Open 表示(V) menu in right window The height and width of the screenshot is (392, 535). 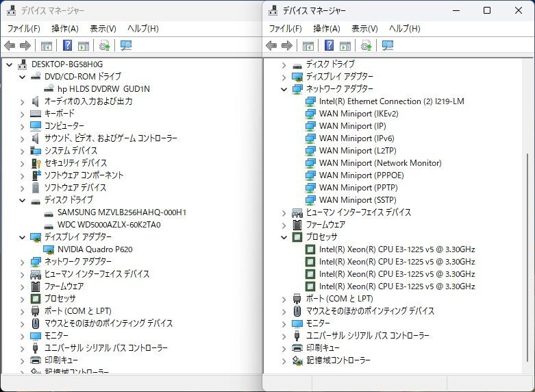pyautogui.click(x=364, y=29)
